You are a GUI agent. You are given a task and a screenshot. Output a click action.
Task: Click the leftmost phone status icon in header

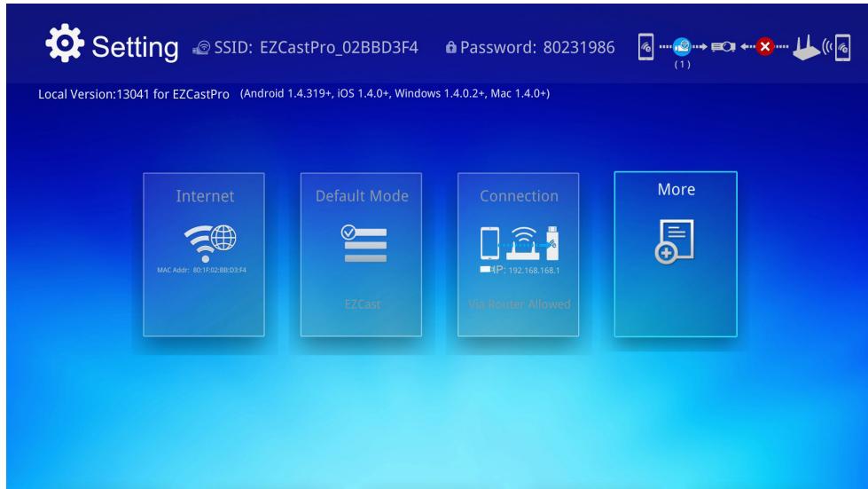[x=645, y=47]
